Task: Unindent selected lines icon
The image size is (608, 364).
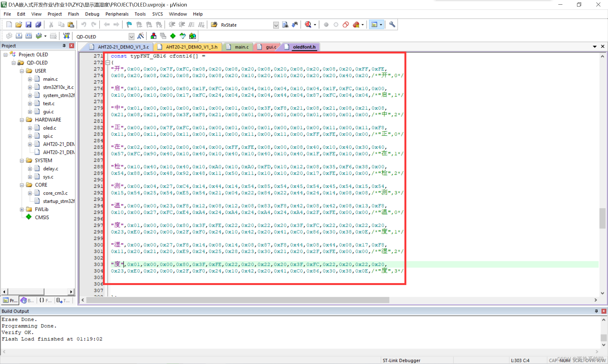Action: (x=182, y=25)
